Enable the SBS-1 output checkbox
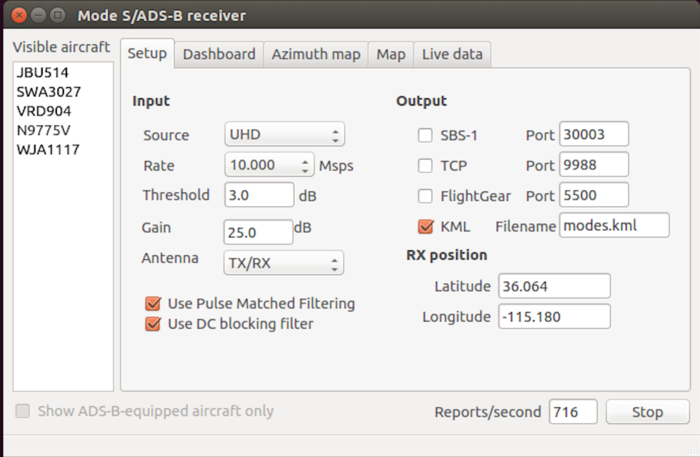The width and height of the screenshot is (700, 457). pos(425,135)
